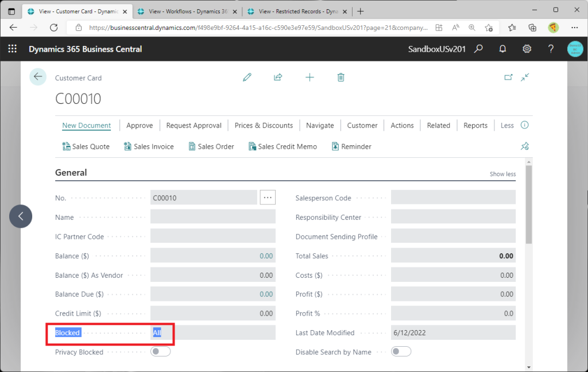Open the notifications bell
This screenshot has height=372, width=588.
tap(502, 49)
